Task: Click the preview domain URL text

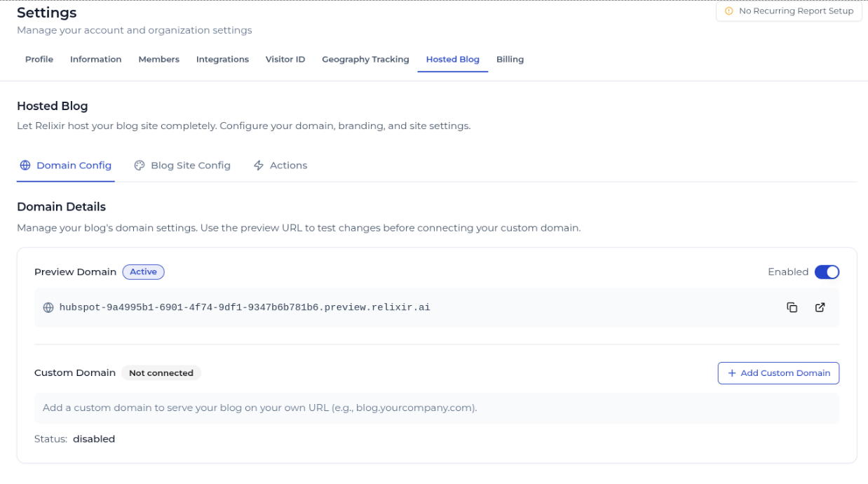Action: click(245, 307)
